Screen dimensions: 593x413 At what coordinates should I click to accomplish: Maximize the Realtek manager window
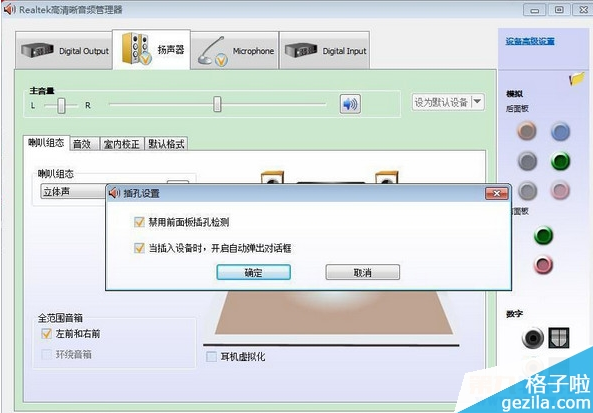tap(559, 10)
